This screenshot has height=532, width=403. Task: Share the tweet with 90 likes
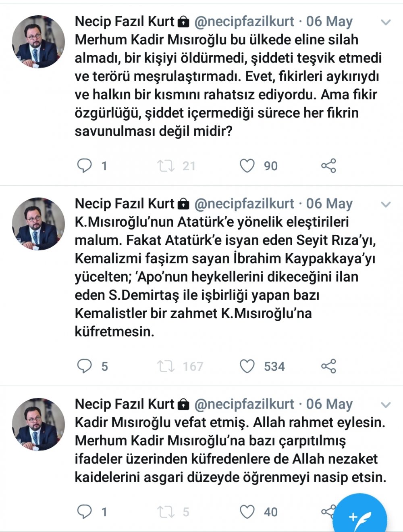coord(328,166)
